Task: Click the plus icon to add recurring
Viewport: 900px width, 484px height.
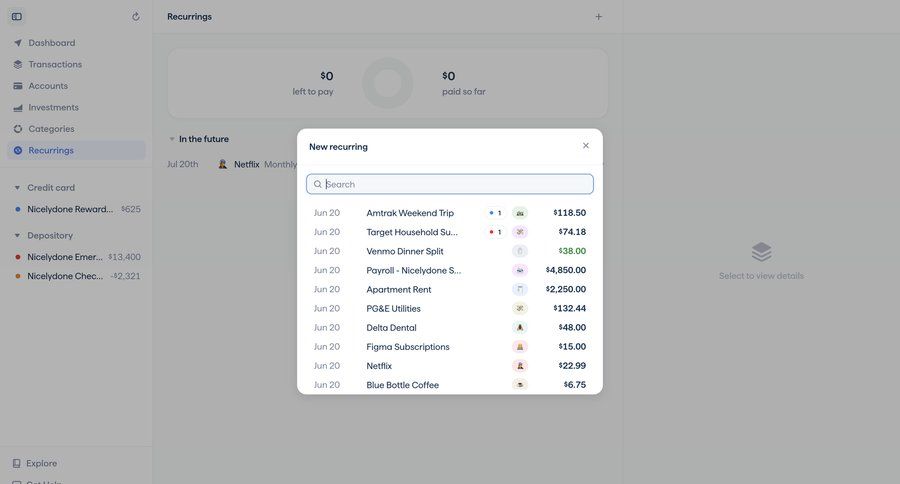Action: click(599, 17)
